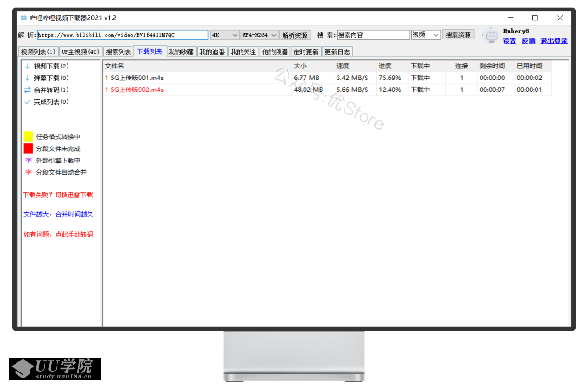This screenshot has height=389, width=588.
Task: Click 如有问题，点此手动转码 link
Action: coord(58,234)
